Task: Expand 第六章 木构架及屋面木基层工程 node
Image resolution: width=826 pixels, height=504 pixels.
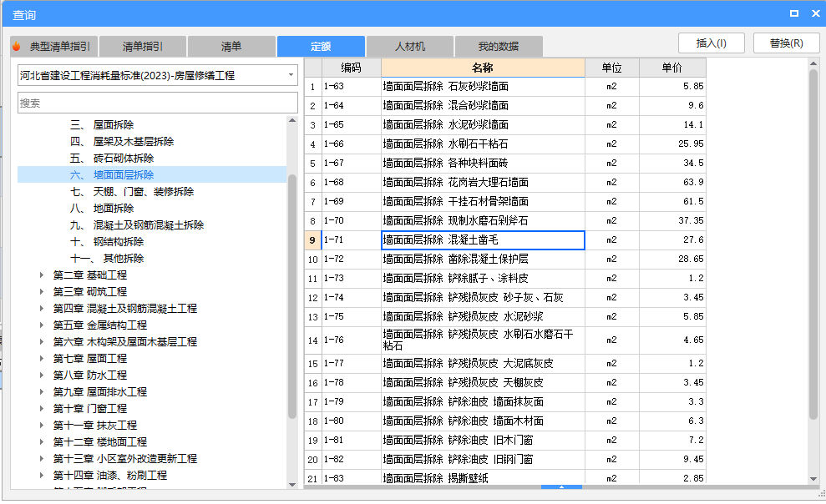Action: point(42,342)
